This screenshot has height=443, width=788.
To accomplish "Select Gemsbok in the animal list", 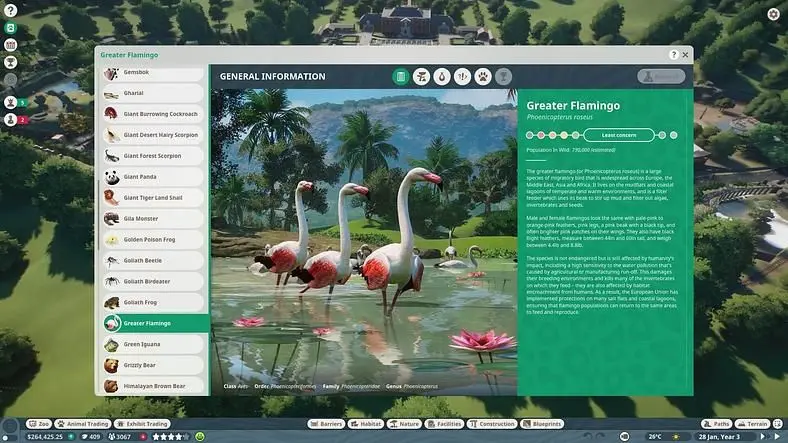I will [153, 73].
